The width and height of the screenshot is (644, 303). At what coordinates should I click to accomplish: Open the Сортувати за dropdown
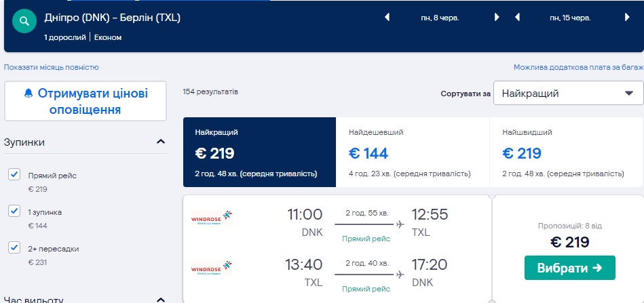coord(568,94)
